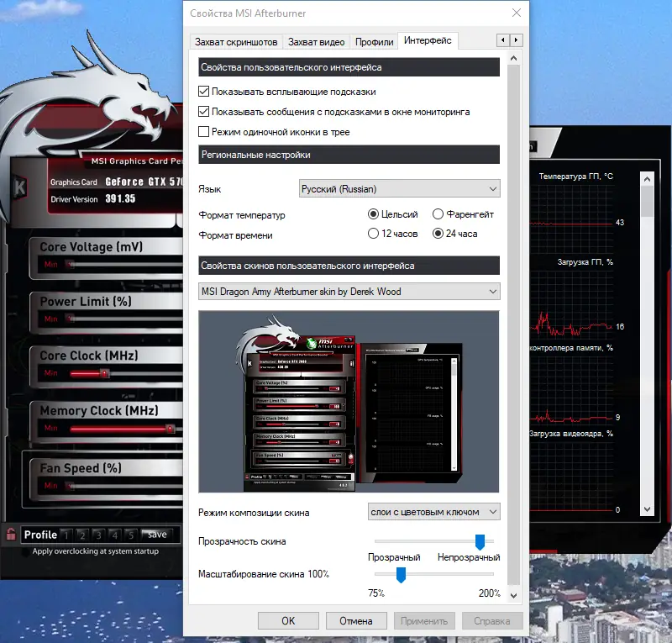Switch to the Профили tab
Screen dimensions: 672x643
tap(374, 42)
